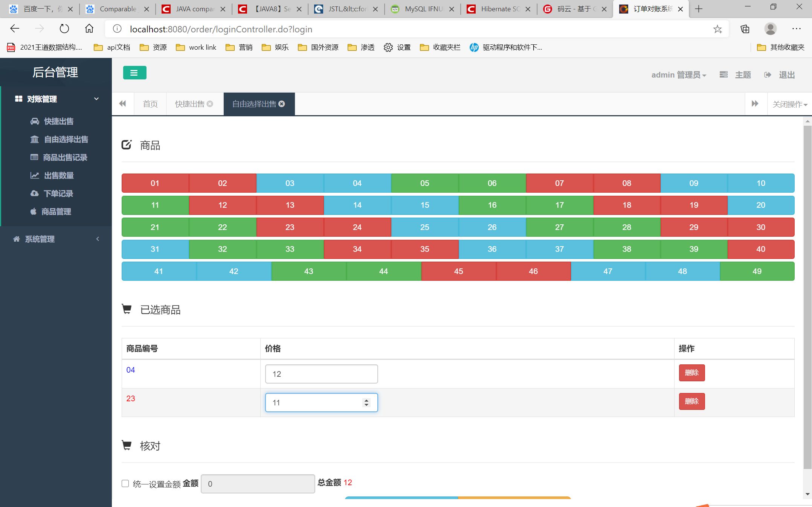Click the blue product swatch 47
Image resolution: width=812 pixels, height=507 pixels.
(607, 271)
